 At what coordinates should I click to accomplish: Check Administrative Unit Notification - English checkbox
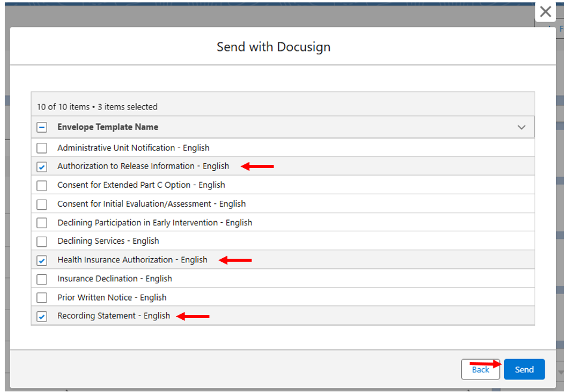coord(42,148)
